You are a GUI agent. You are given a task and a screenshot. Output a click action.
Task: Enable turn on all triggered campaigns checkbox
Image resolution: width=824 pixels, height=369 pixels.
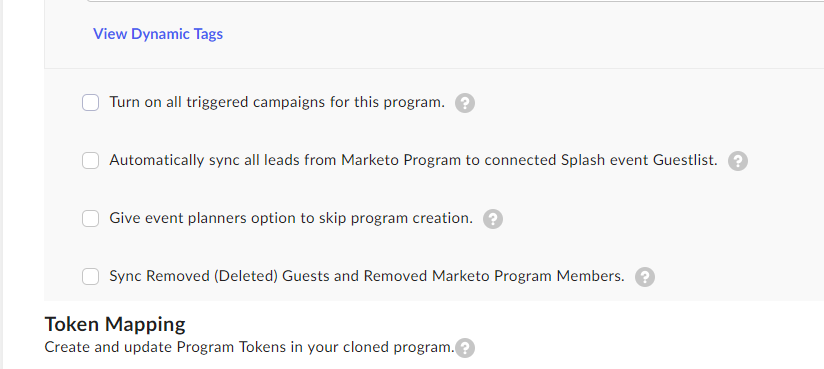point(90,102)
